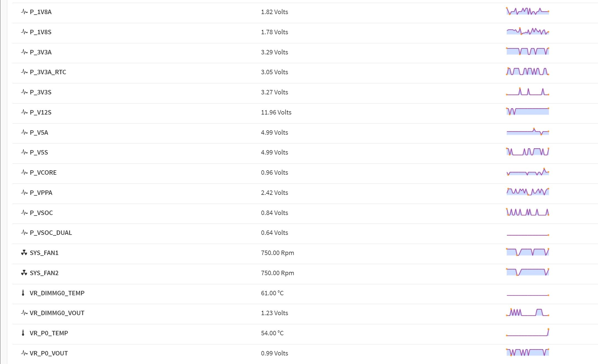The width and height of the screenshot is (598, 364).
Task: Open the P_3V3A sensor name
Action: click(x=41, y=52)
